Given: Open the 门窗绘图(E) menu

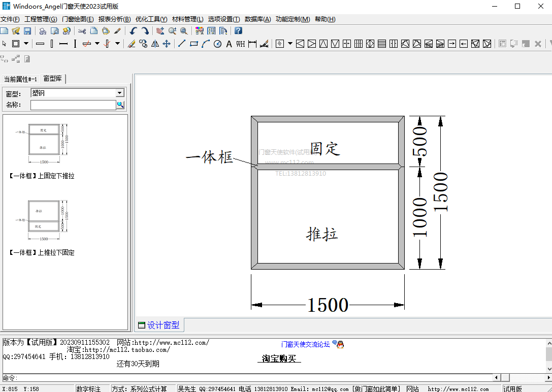Looking at the screenshot, I should [78, 19].
